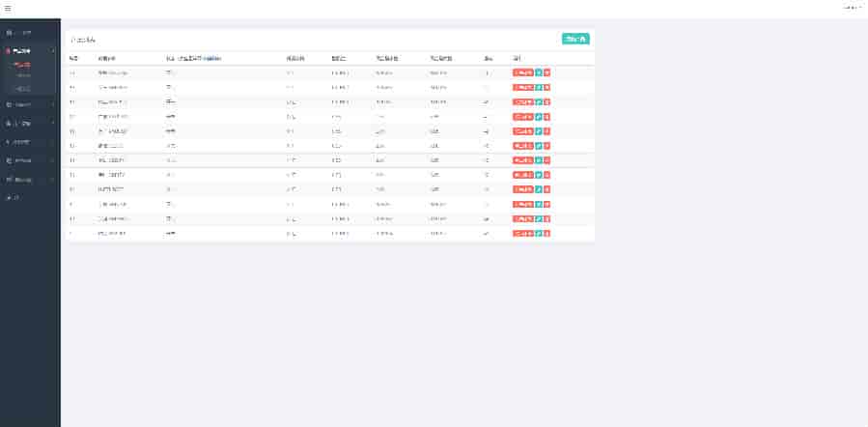Click the red delete icon in the third row
Screen dimensions: 868x427
[547, 101]
